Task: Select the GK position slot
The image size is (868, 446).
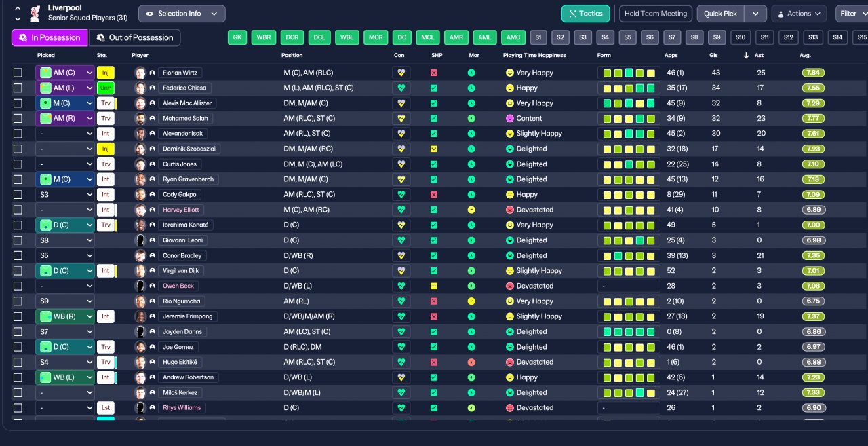Action: click(237, 37)
